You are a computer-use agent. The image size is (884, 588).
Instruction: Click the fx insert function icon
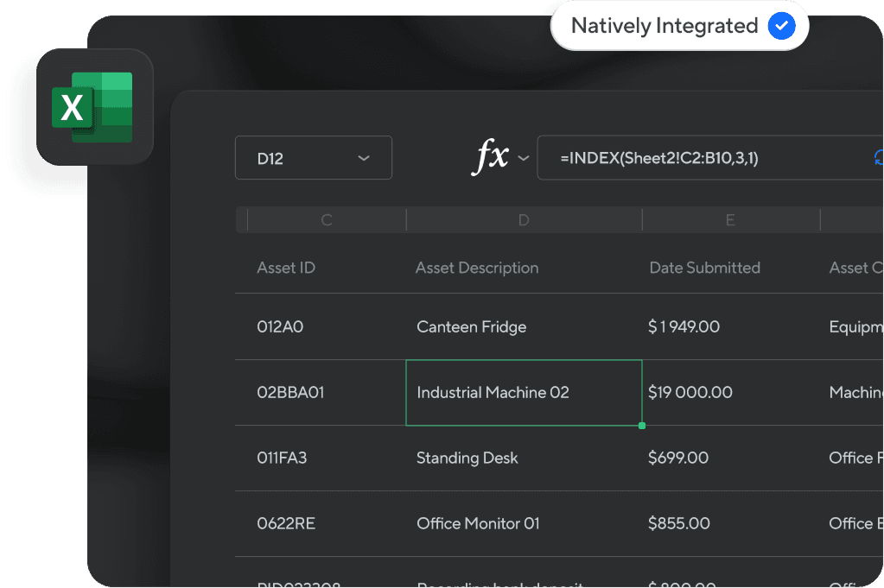(490, 156)
